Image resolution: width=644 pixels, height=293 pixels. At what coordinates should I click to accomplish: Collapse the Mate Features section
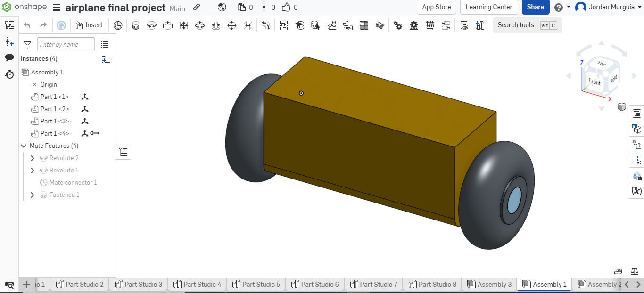pos(24,146)
